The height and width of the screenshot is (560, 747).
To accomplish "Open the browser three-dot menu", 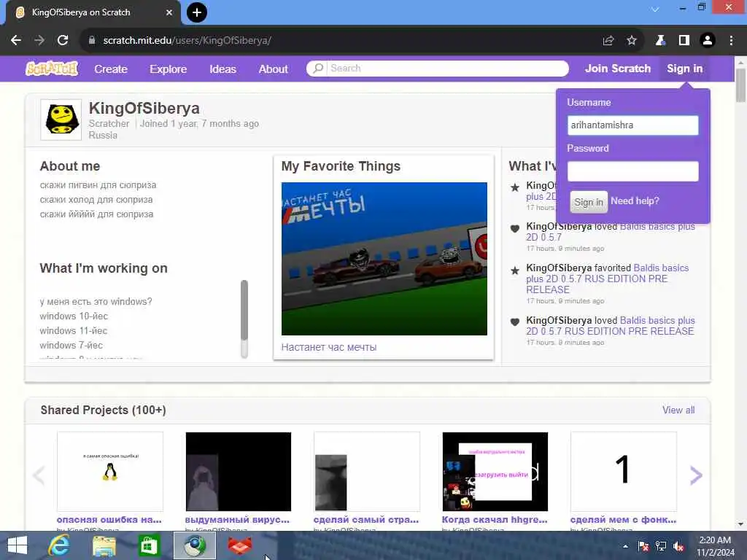I will point(731,41).
